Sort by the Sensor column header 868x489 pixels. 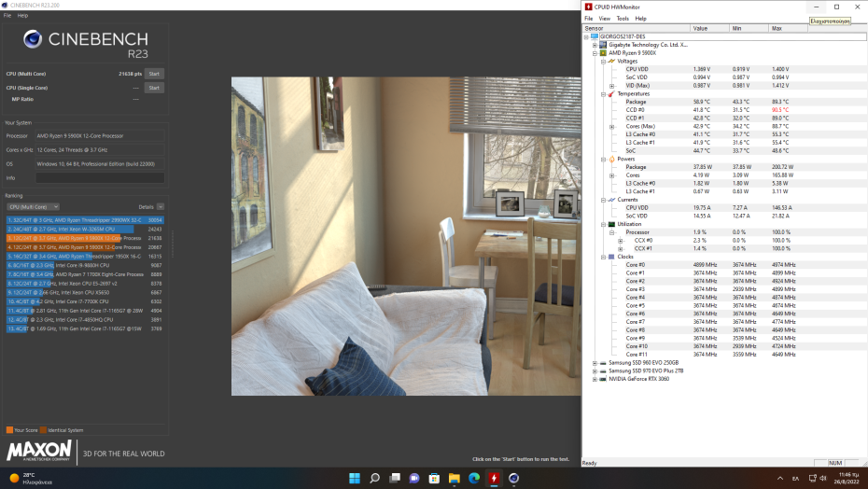pyautogui.click(x=637, y=28)
